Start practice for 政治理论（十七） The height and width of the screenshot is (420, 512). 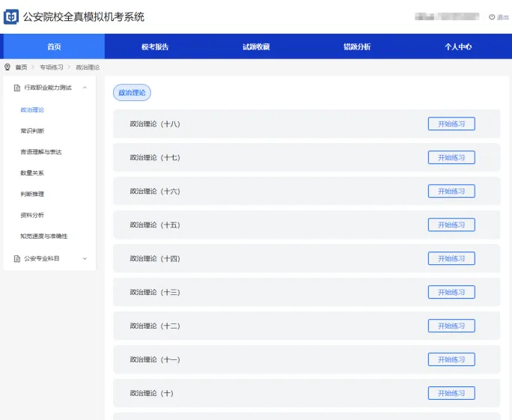coord(451,157)
